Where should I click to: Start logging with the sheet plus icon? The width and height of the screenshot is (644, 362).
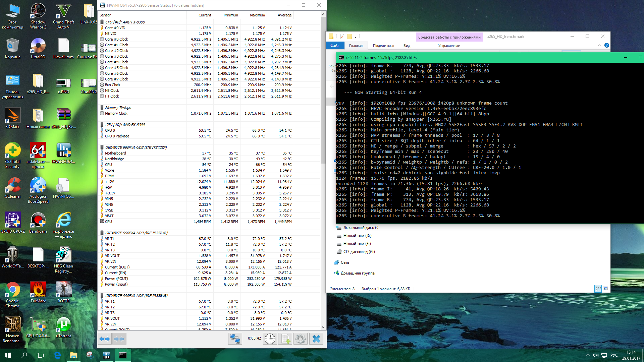pyautogui.click(x=285, y=339)
